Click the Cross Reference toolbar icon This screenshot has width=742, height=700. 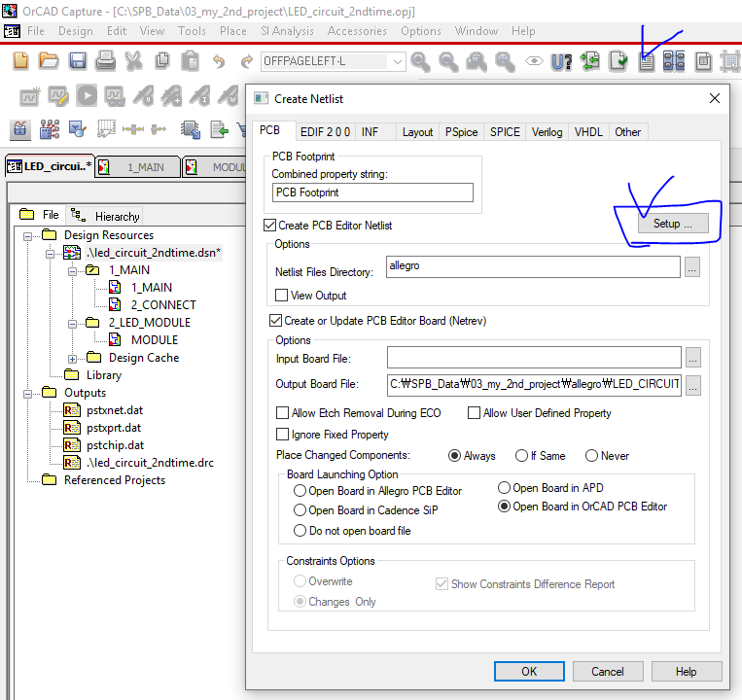(x=674, y=61)
